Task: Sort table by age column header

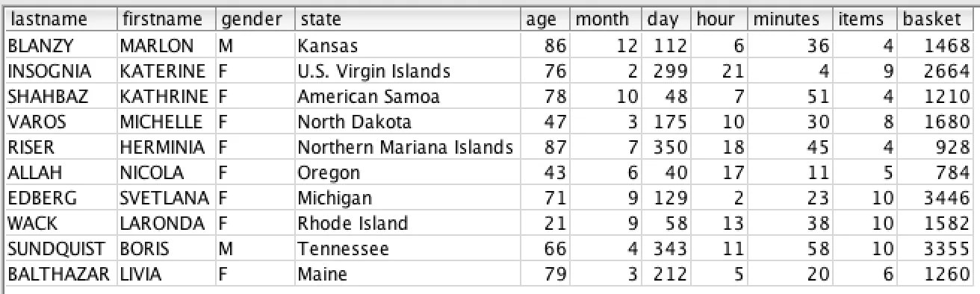Action: 545,19
